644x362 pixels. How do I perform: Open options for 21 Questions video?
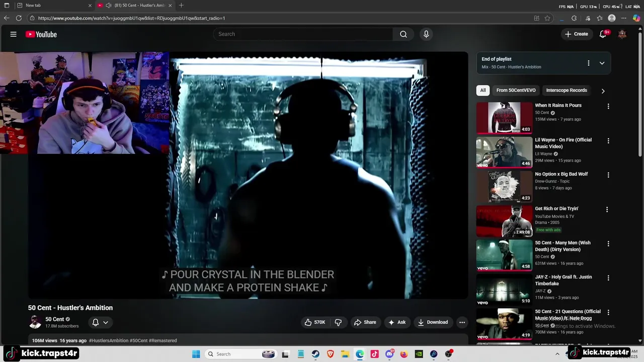(x=608, y=312)
